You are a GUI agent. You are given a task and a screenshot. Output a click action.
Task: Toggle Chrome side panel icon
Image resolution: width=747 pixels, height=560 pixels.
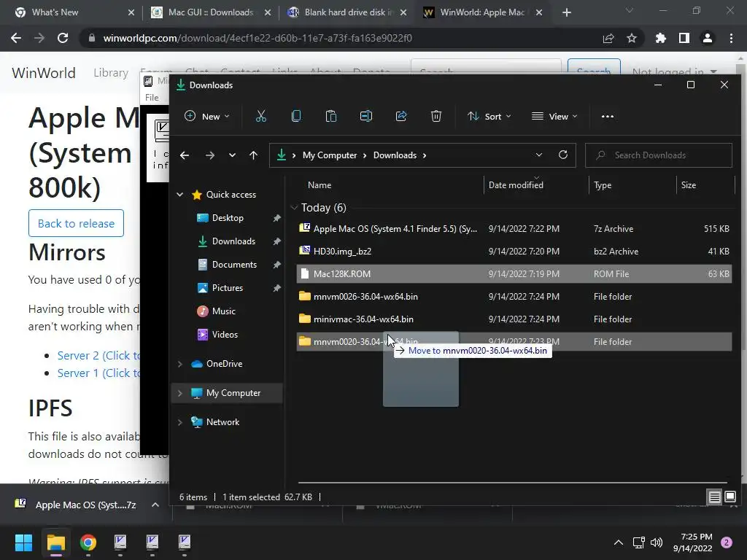point(684,38)
